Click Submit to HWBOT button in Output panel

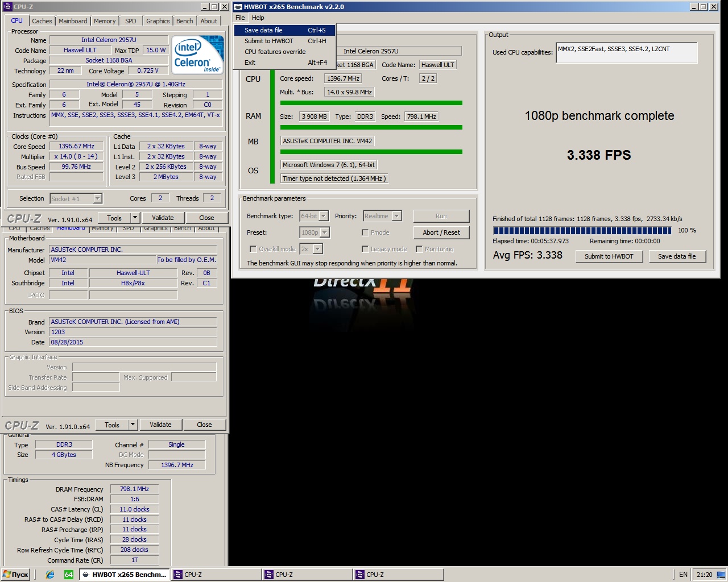point(609,256)
